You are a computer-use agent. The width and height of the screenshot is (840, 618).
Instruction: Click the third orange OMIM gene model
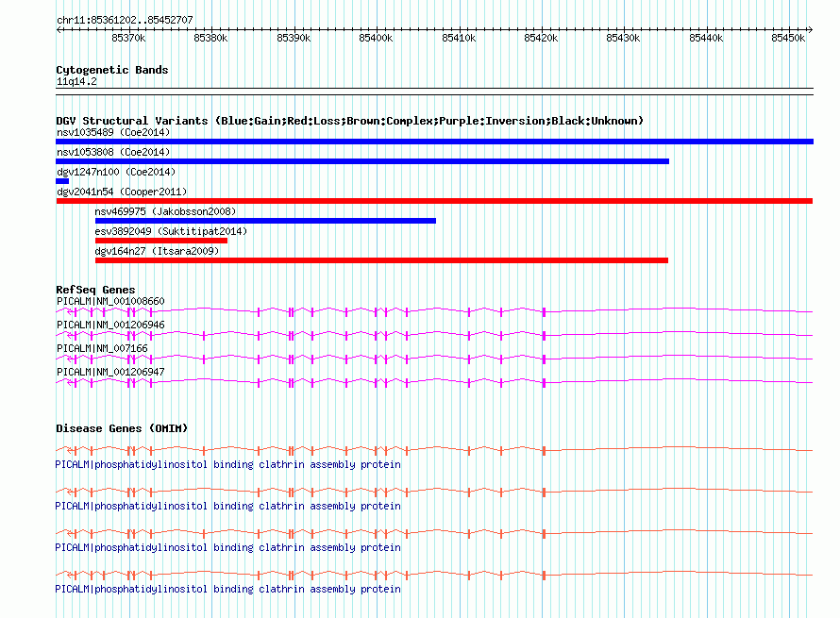(x=434, y=533)
